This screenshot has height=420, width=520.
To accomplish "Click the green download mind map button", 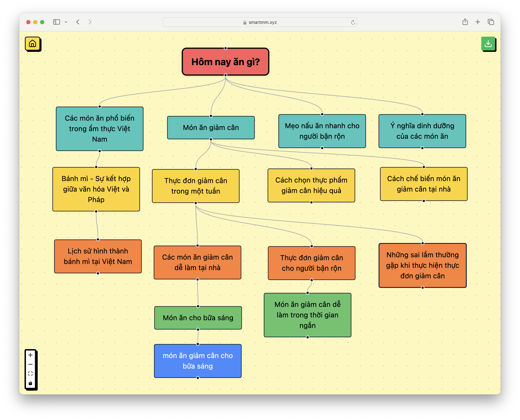I will tap(488, 44).
